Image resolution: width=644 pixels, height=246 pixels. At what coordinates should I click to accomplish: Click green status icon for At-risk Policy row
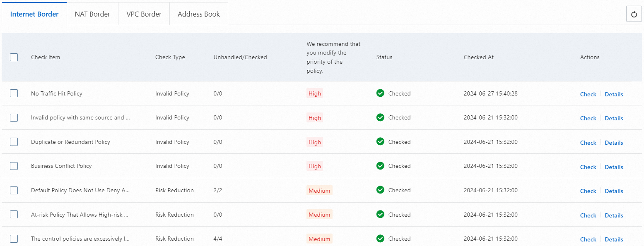click(380, 215)
